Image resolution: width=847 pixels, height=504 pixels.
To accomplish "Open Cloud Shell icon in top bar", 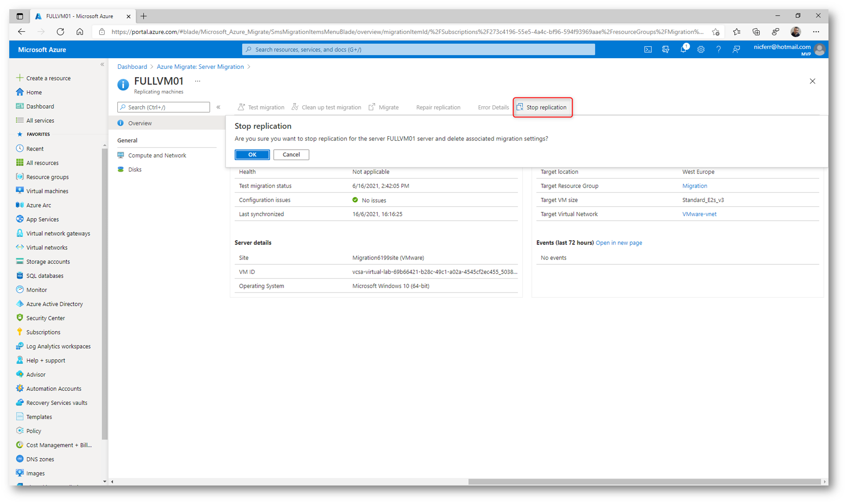I will click(x=648, y=49).
